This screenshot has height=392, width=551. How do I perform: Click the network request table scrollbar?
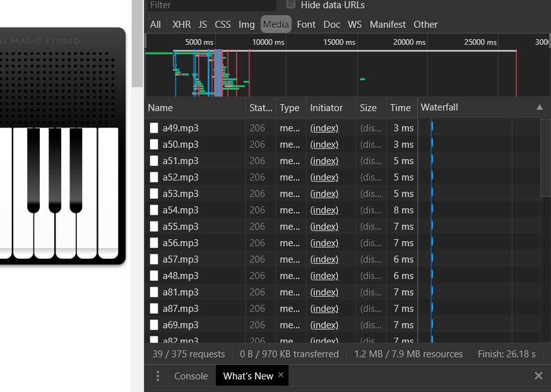tap(545, 158)
